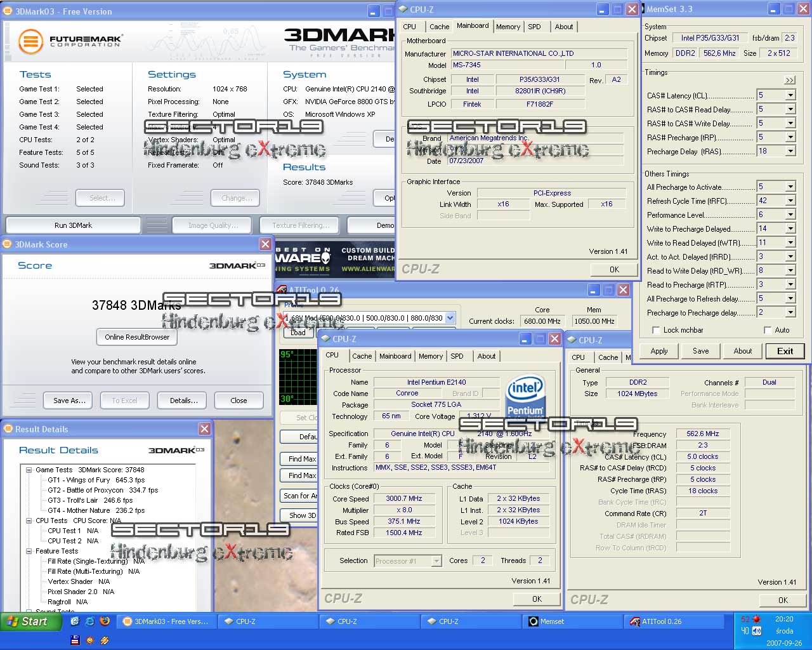Screen dimensions: 812x650
Task: Select 'GT4 - Mother Nature 236.2 fps' row
Action: pos(96,510)
